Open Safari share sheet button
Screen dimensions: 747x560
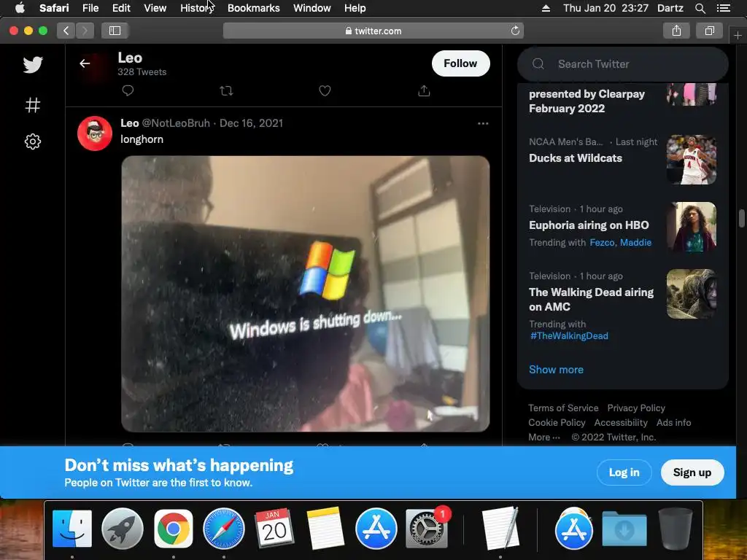[676, 31]
